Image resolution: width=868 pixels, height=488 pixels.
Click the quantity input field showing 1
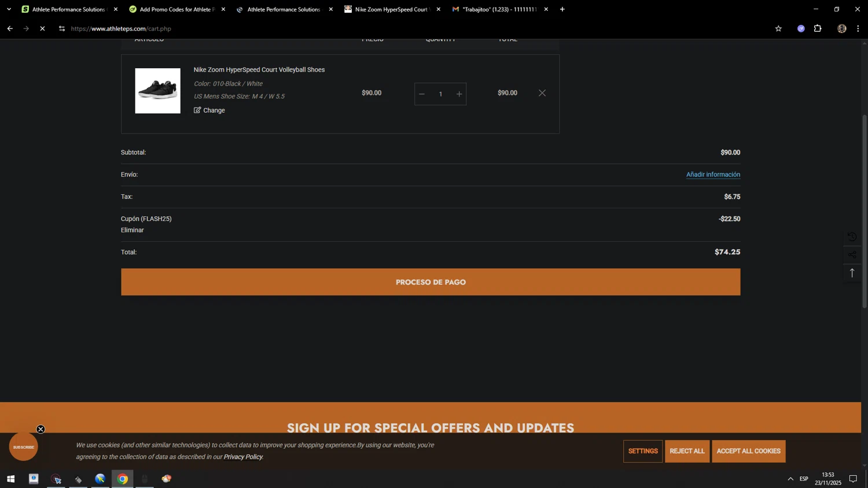coord(440,94)
